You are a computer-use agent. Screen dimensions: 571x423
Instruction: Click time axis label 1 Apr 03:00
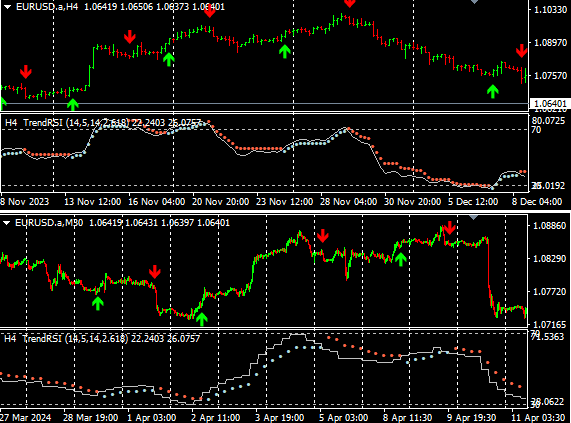pyautogui.click(x=151, y=418)
